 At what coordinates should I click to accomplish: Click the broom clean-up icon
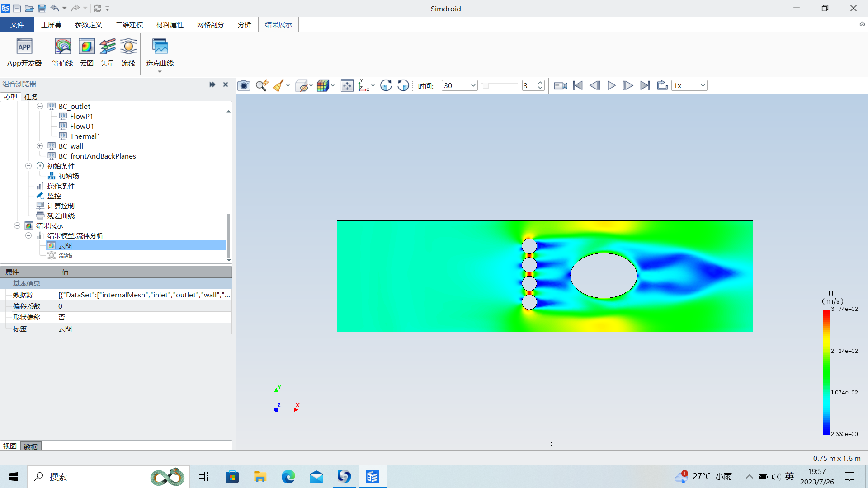click(x=278, y=85)
